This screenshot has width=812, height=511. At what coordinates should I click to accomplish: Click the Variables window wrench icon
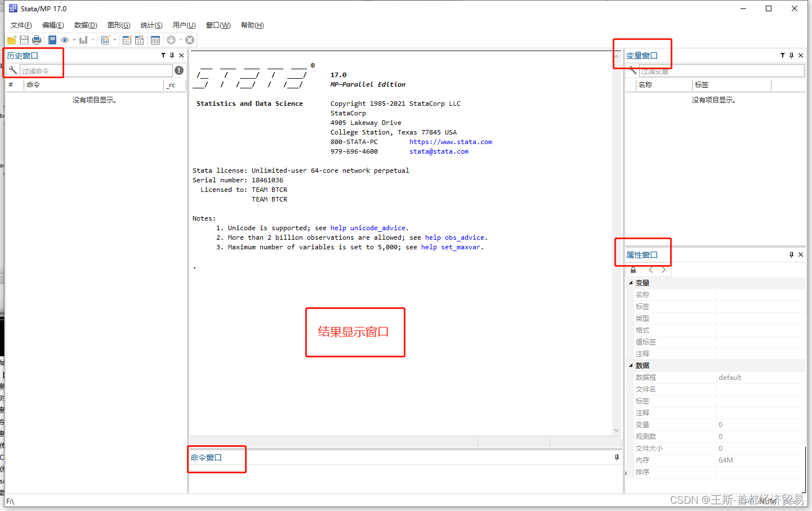633,70
